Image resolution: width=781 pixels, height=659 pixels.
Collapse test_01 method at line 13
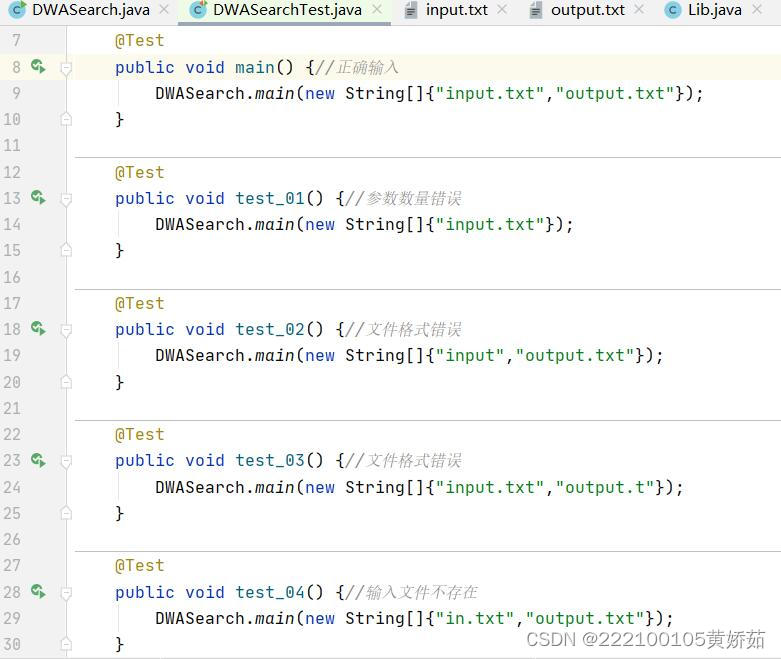[66, 199]
